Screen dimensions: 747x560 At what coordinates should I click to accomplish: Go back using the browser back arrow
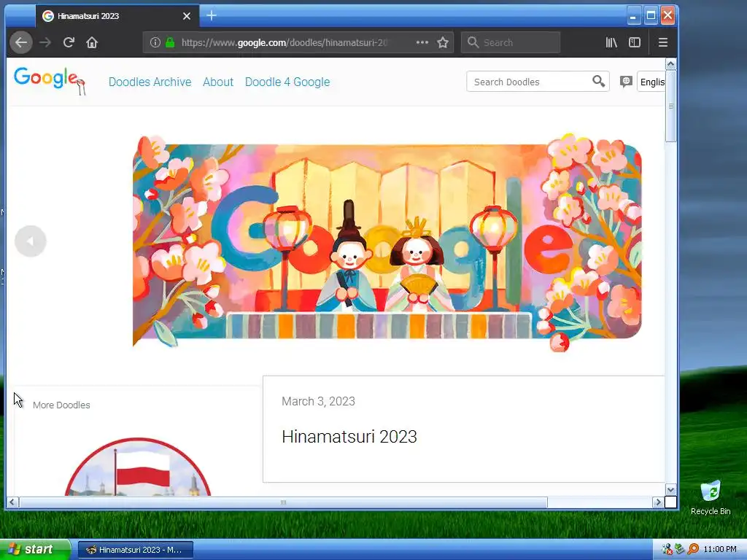(x=21, y=42)
